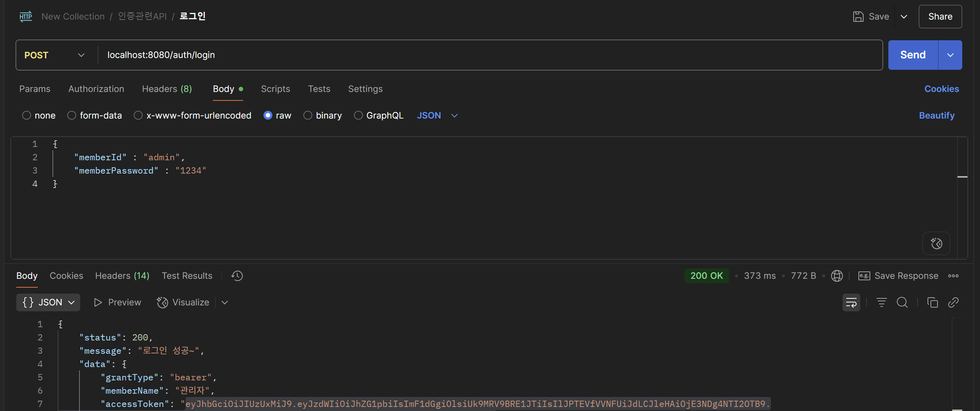The width and height of the screenshot is (980, 411).
Task: Expand the JSON body format dropdown
Action: [x=437, y=115]
